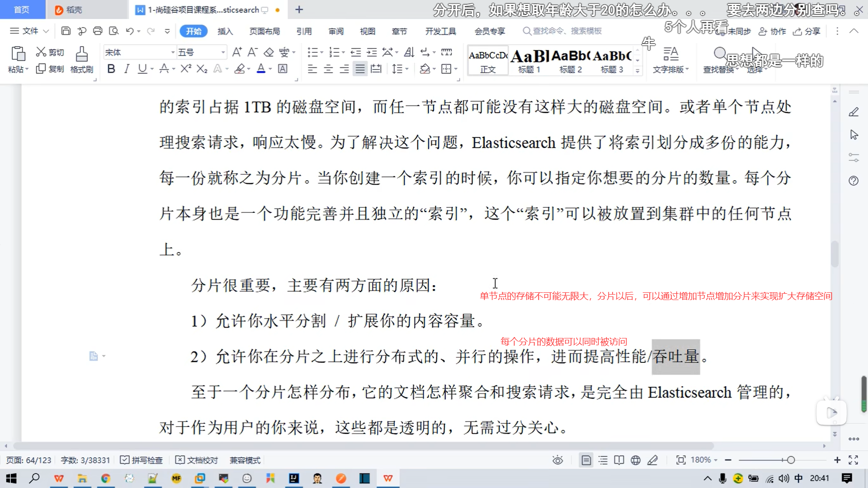Click the Italic formatting icon
The width and height of the screenshot is (868, 488).
coord(127,69)
